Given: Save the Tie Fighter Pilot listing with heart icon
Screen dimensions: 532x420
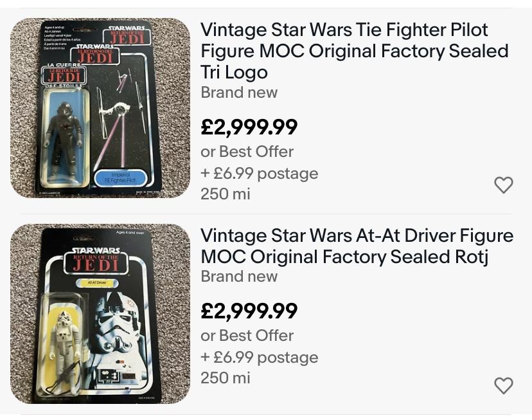Looking at the screenshot, I should pos(503,185).
